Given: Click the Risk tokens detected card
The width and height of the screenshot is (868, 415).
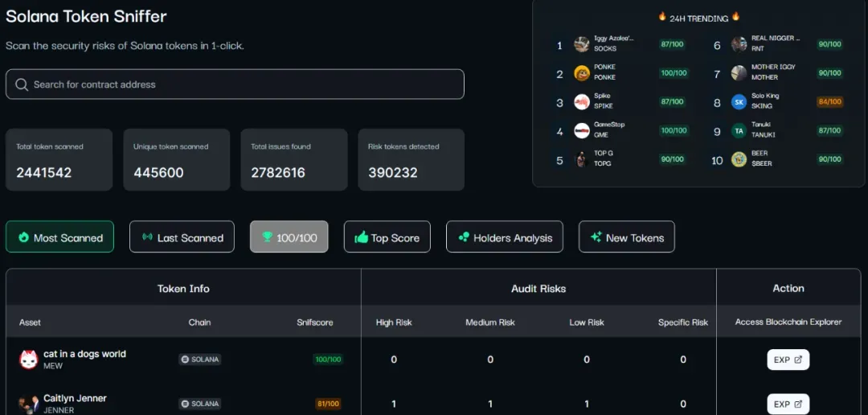Looking at the screenshot, I should coord(411,159).
